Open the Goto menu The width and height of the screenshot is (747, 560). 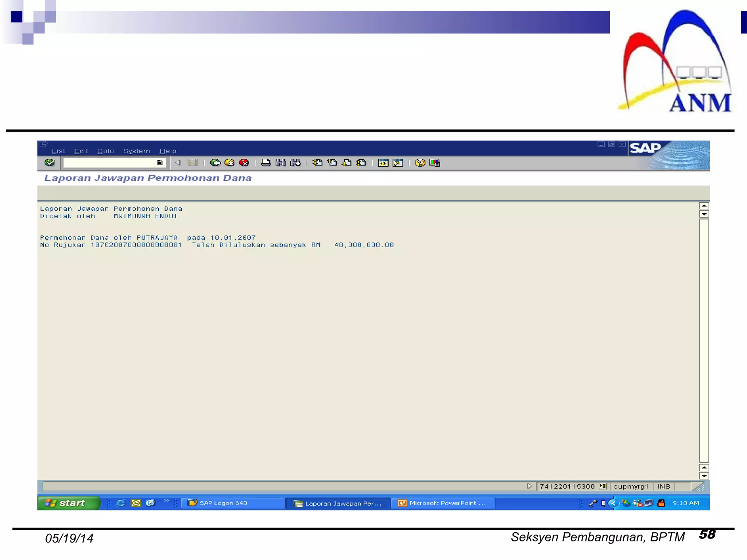pos(105,151)
